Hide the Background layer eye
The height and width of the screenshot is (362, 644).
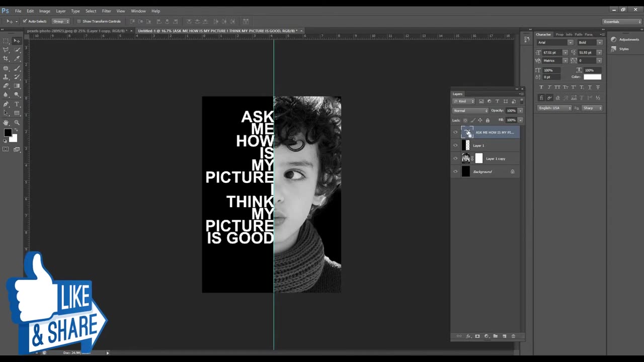point(456,171)
